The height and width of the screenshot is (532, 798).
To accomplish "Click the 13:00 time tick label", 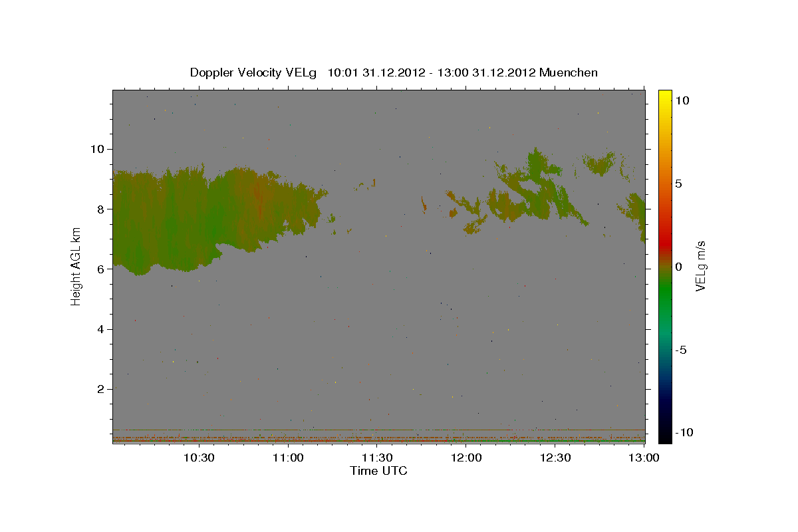I will (644, 458).
